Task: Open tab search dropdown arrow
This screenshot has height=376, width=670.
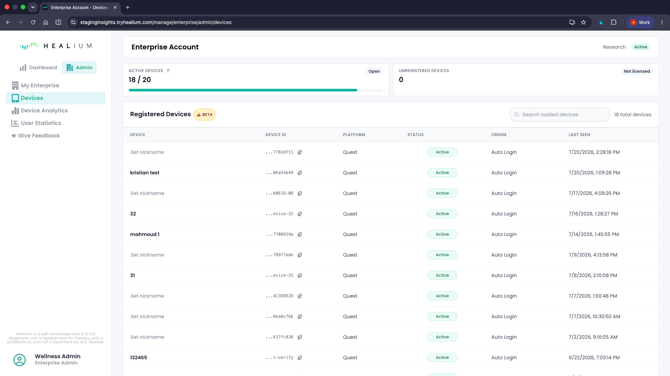Action: point(32,7)
